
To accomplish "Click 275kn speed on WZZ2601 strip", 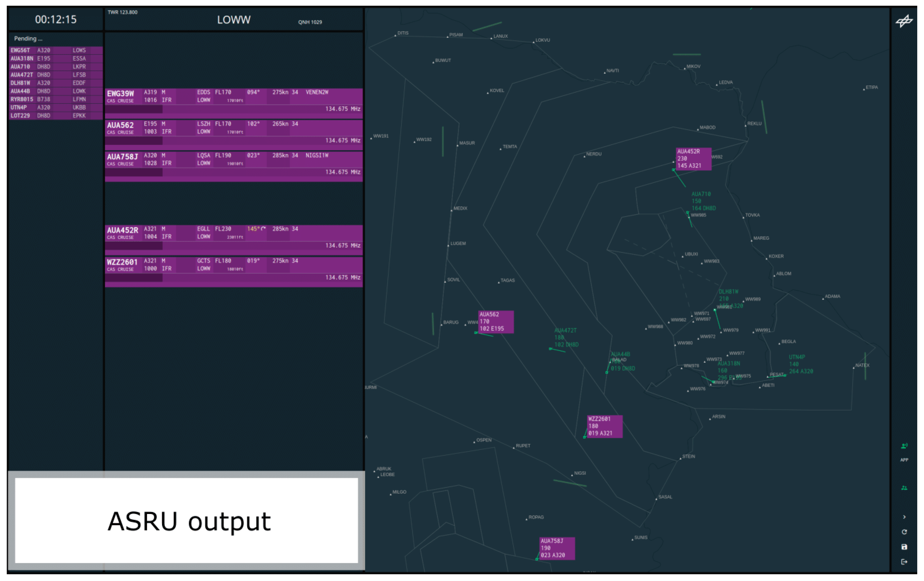I will coord(280,261).
